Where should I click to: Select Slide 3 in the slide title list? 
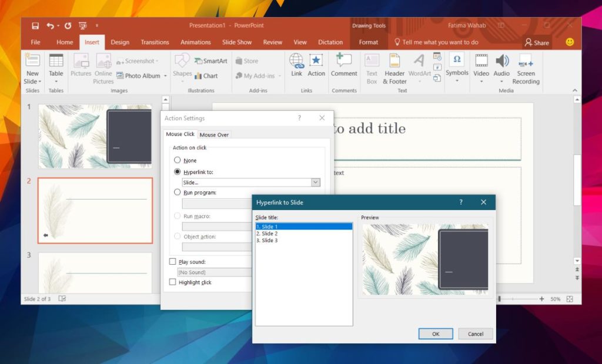tap(267, 240)
